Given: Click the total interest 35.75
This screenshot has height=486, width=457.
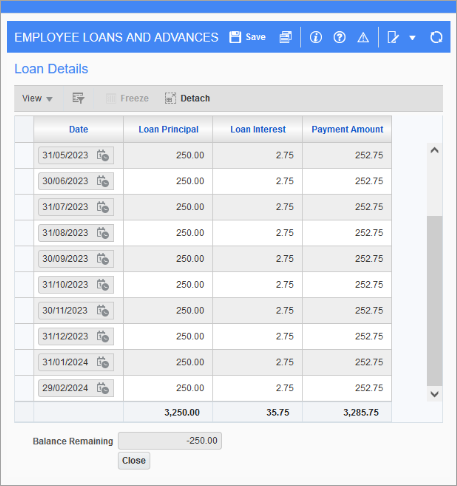Looking at the screenshot, I should coord(278,413).
